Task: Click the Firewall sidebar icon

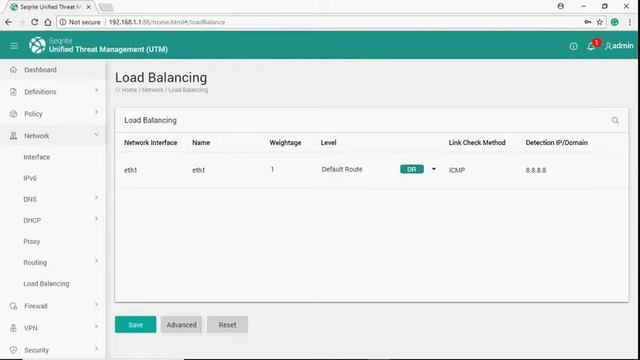Action: point(13,306)
